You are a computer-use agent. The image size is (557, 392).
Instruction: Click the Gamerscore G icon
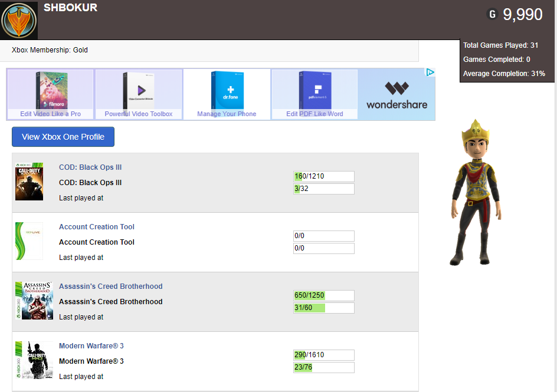click(492, 14)
